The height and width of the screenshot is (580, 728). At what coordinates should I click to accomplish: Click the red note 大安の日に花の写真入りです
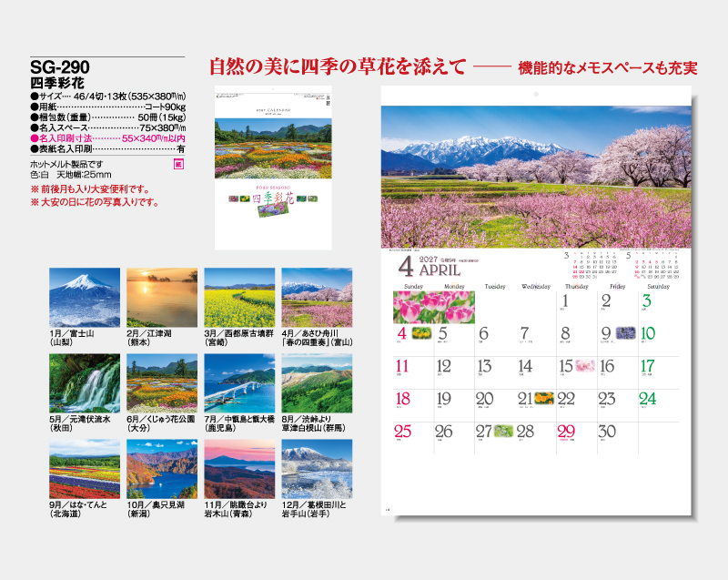pyautogui.click(x=95, y=202)
